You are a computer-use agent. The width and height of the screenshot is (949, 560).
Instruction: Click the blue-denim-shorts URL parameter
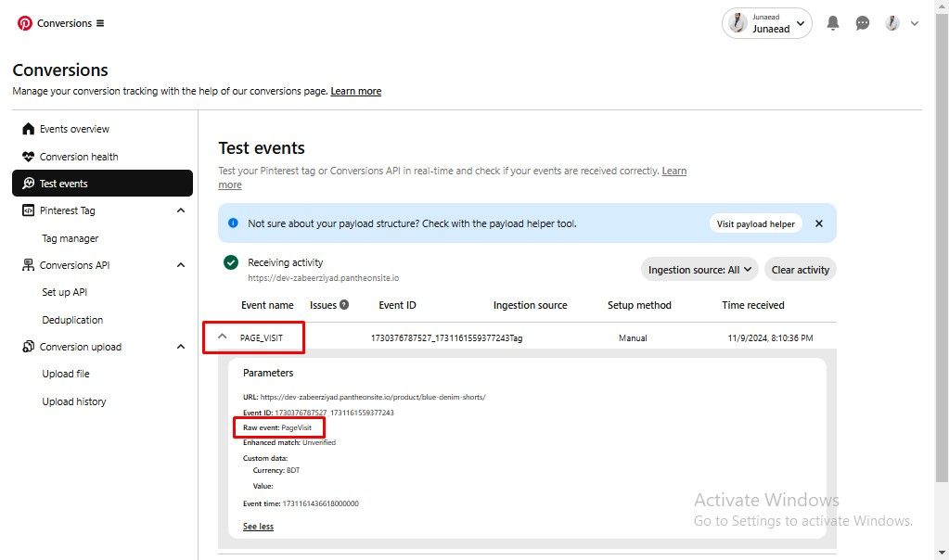(373, 397)
